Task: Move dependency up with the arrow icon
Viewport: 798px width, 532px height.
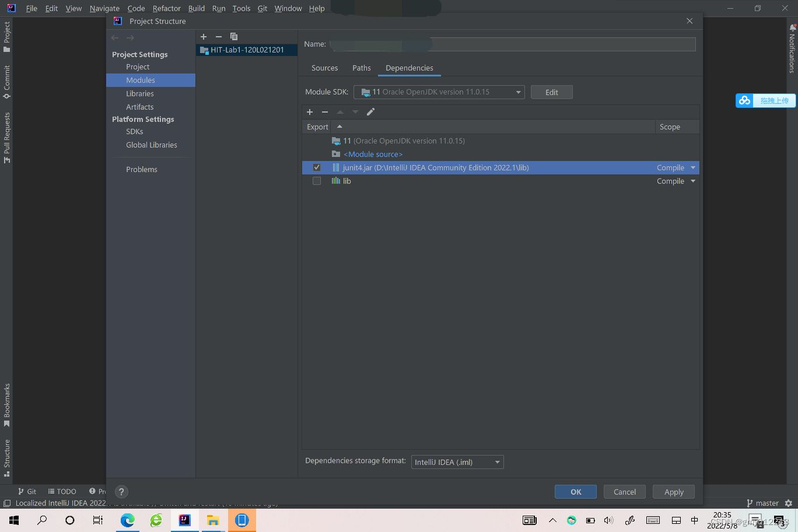Action: (x=340, y=112)
